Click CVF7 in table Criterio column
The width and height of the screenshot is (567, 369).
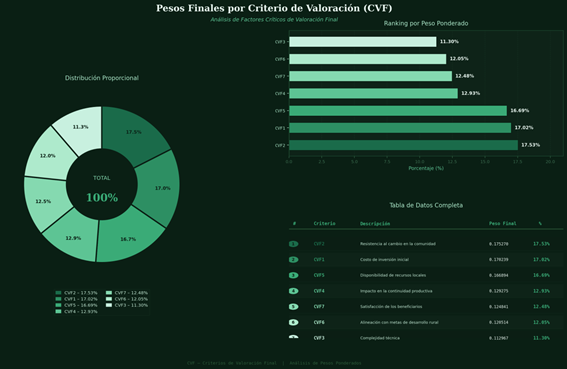click(x=319, y=307)
